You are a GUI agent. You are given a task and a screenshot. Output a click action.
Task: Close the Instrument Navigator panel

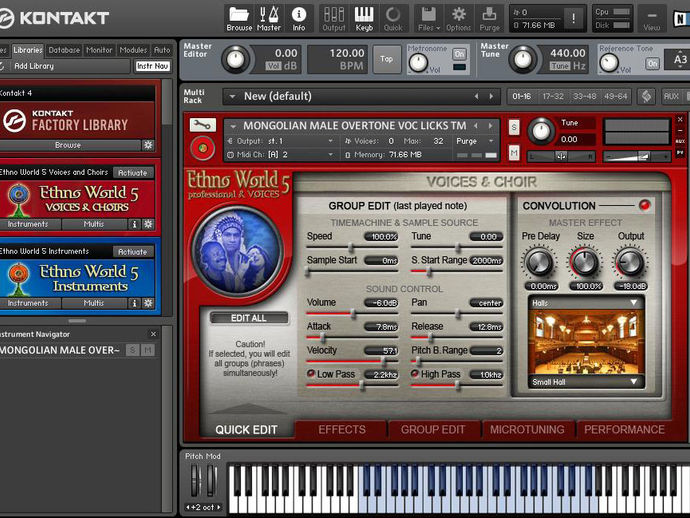[x=153, y=334]
